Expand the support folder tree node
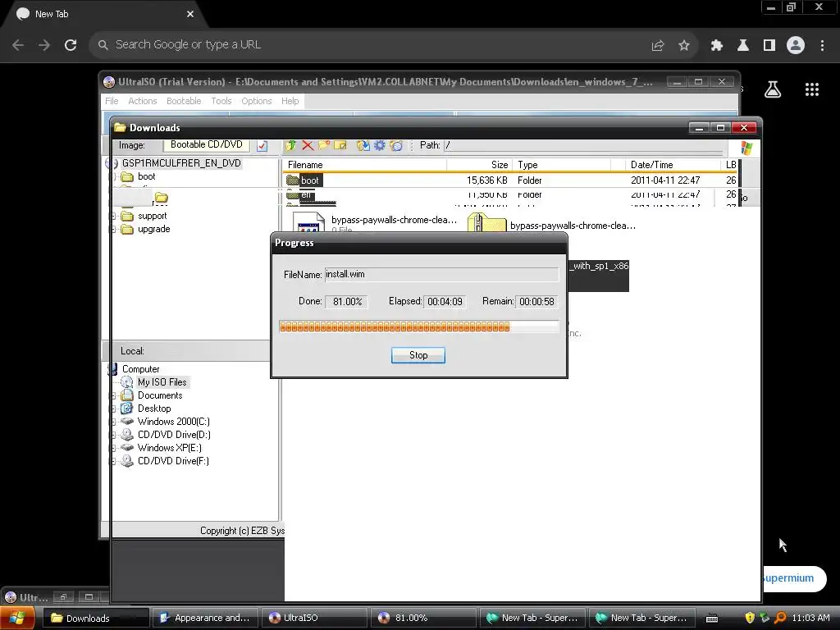The height and width of the screenshot is (630, 840). click(113, 216)
